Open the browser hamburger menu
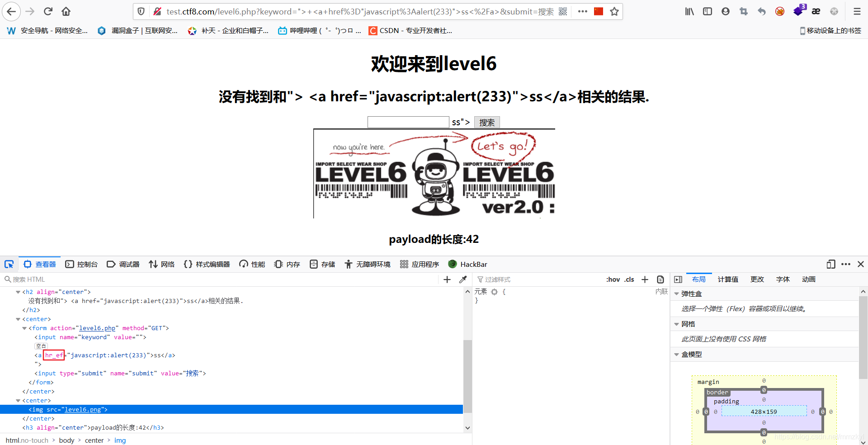This screenshot has width=868, height=445. 857,11
